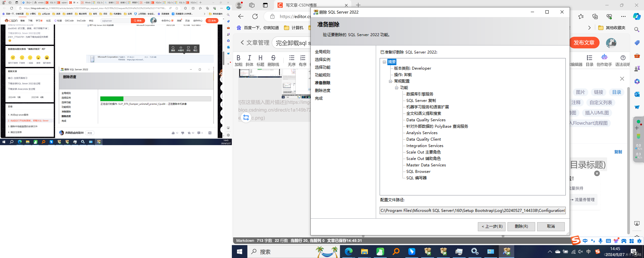Click the circular swap icon over the image
Viewport: 644px width, 258px height.
pyautogui.click(x=246, y=117)
